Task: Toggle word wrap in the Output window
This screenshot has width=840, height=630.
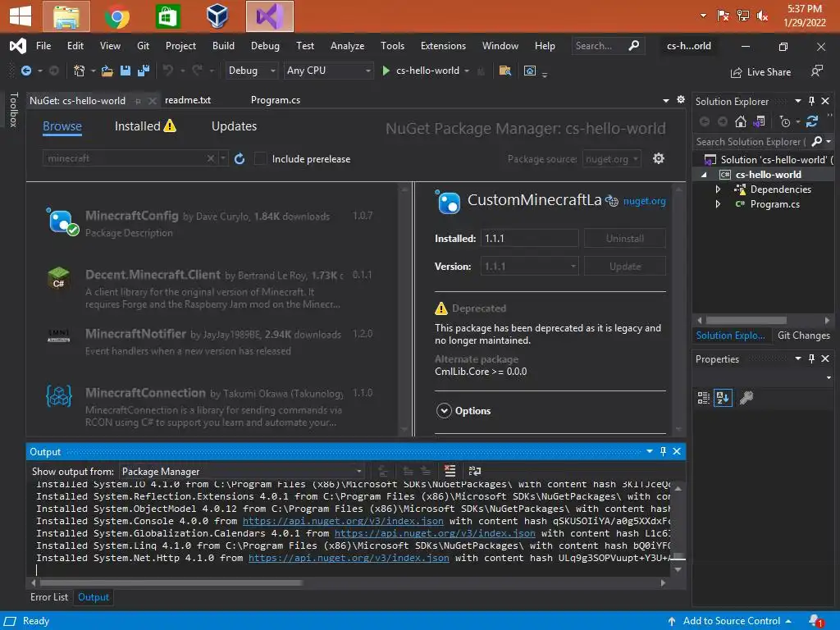Action: (475, 471)
